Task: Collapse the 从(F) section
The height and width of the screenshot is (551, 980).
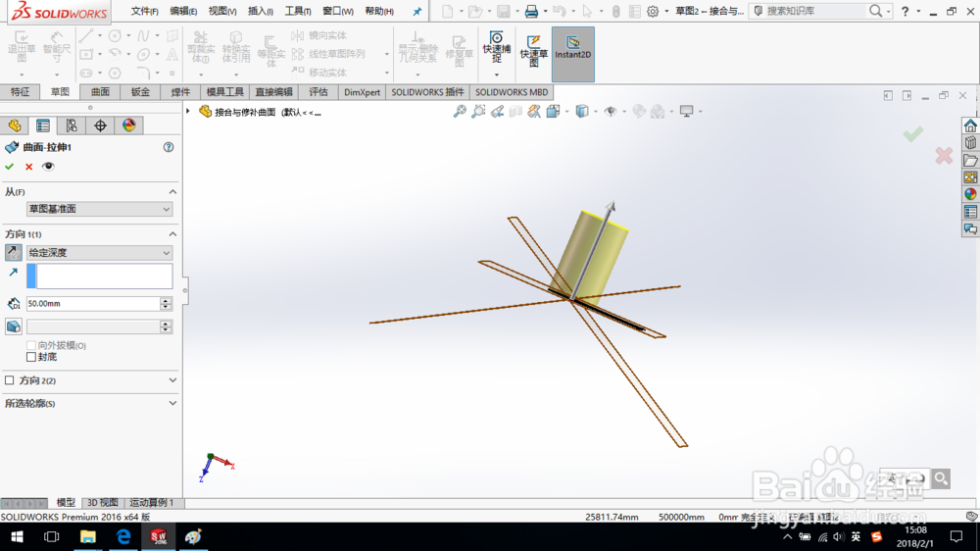Action: [172, 192]
